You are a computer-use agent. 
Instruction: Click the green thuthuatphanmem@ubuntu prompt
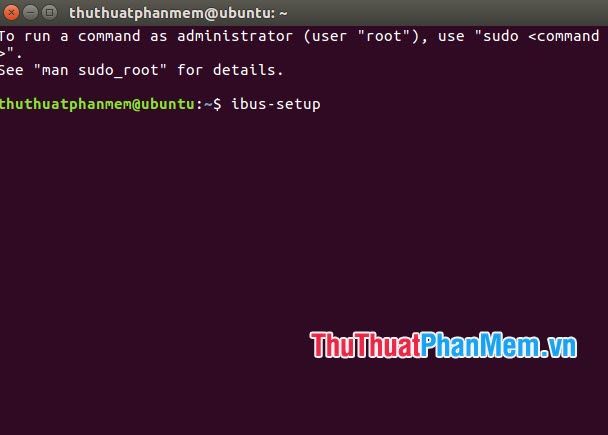point(97,104)
